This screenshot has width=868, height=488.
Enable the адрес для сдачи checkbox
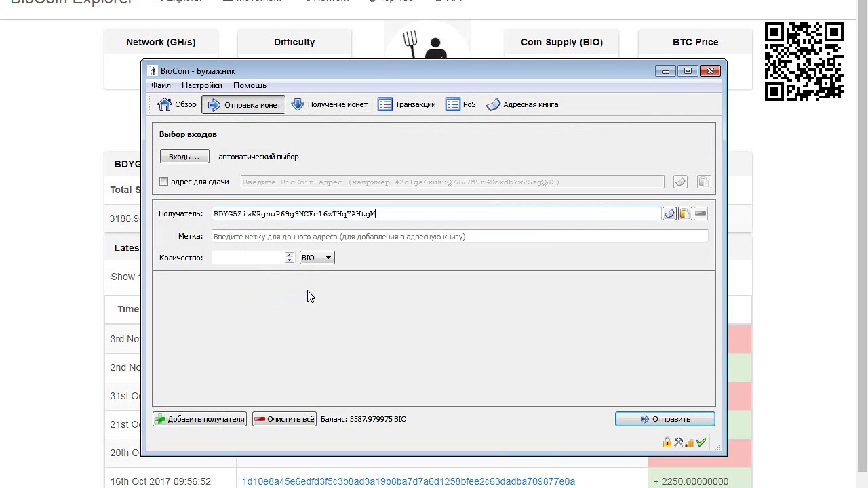[x=163, y=182]
